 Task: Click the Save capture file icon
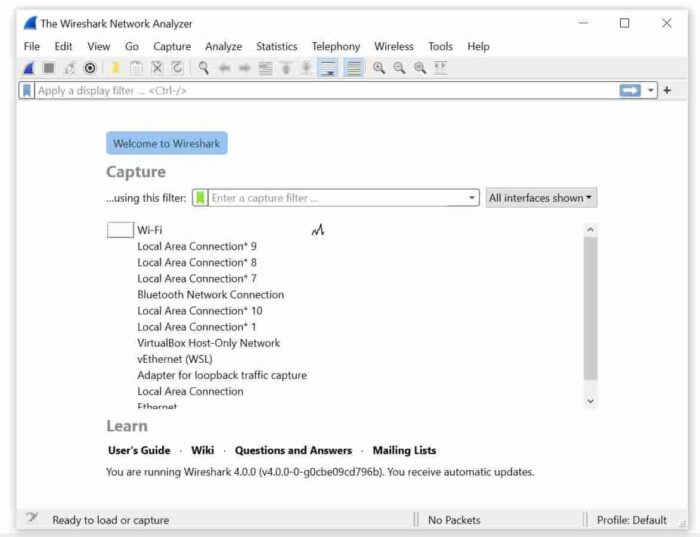click(x=136, y=68)
